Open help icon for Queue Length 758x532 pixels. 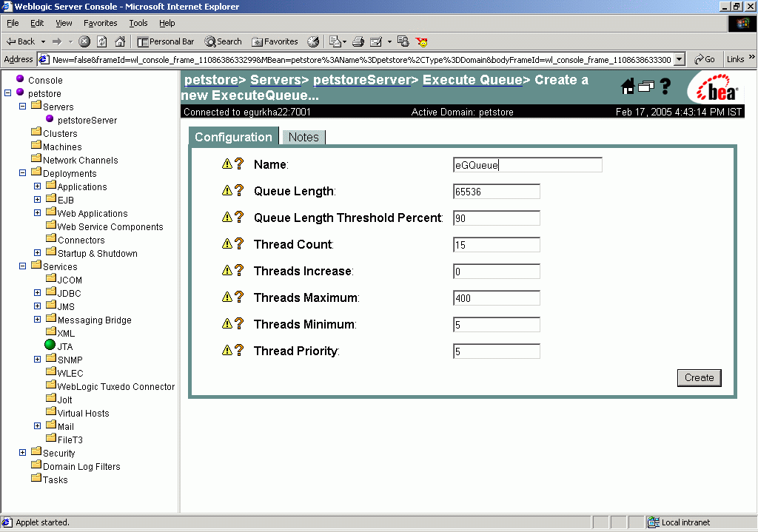(x=239, y=190)
